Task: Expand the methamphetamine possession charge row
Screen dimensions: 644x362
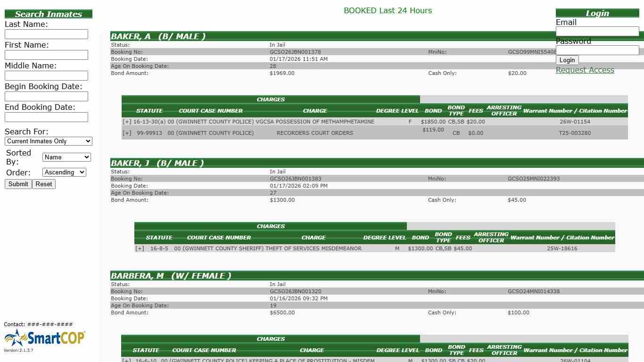Action: click(127, 122)
